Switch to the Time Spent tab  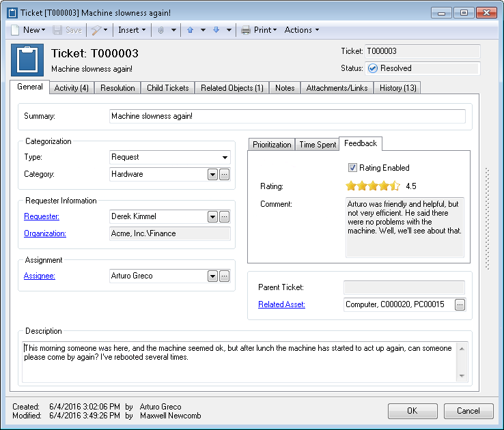(318, 145)
